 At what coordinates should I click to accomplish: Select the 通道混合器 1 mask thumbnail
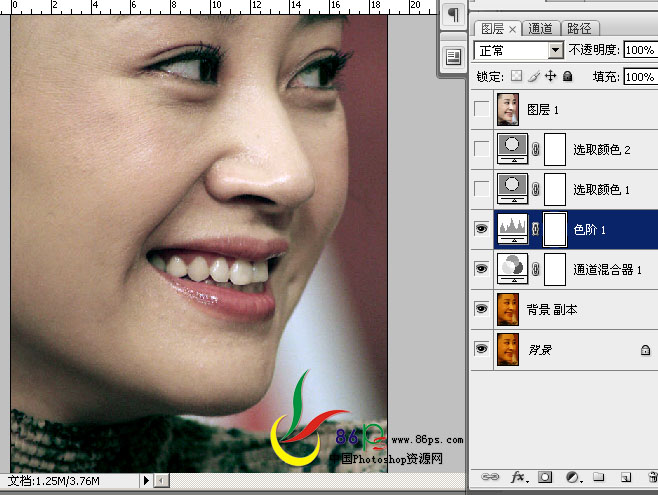coord(555,269)
